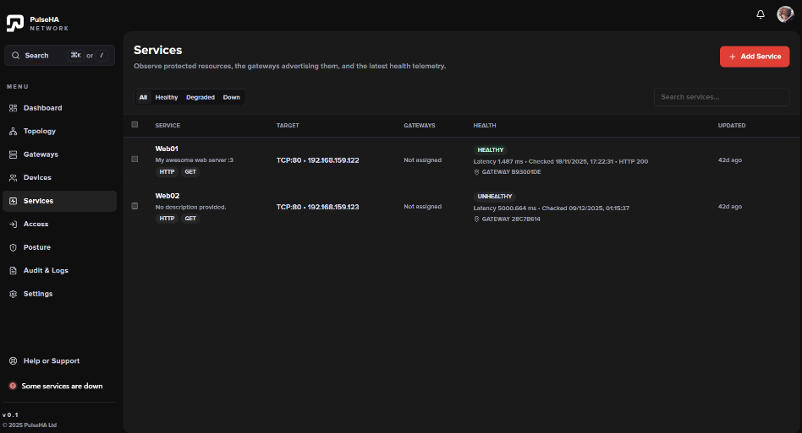Screen dimensions: 802x433
Task: Toggle the select-all services checkbox
Action: [135, 125]
